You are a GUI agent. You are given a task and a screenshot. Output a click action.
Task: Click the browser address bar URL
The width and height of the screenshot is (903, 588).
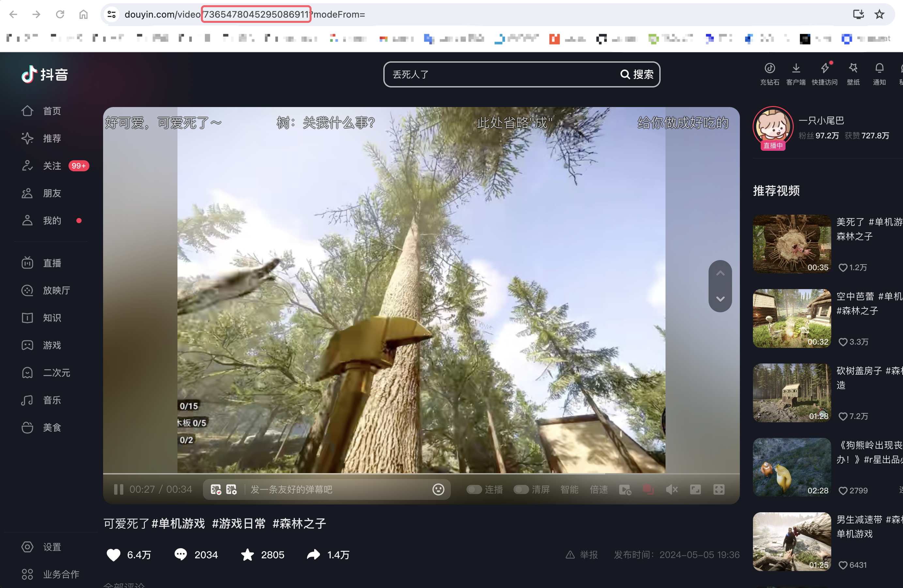coord(245,14)
